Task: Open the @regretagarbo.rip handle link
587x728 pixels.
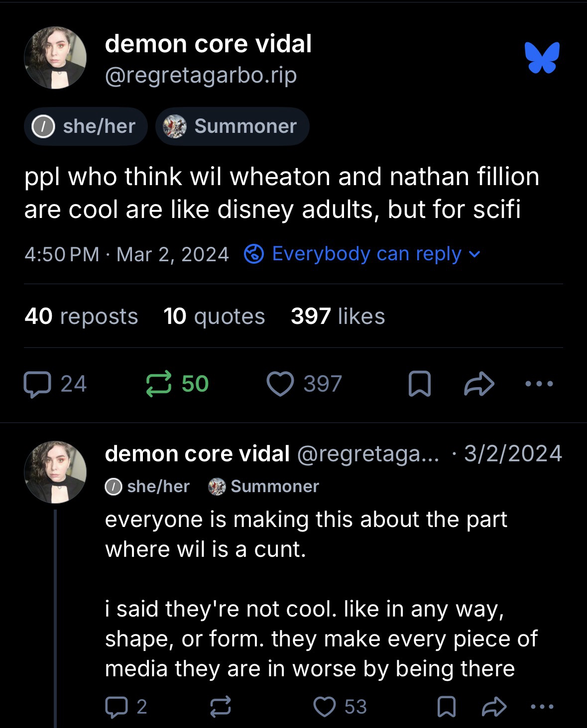Action: 201,76
